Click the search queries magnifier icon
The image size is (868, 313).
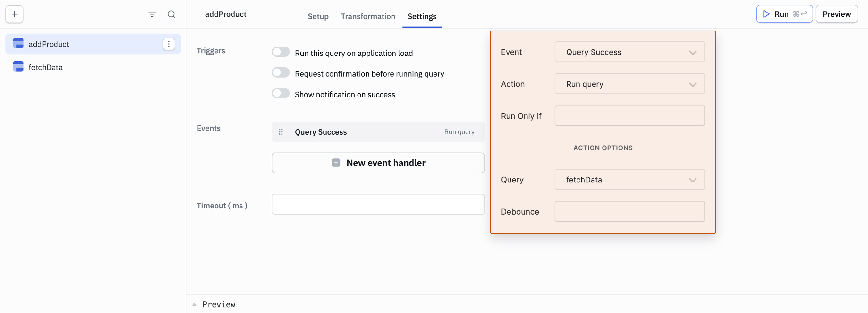point(172,14)
